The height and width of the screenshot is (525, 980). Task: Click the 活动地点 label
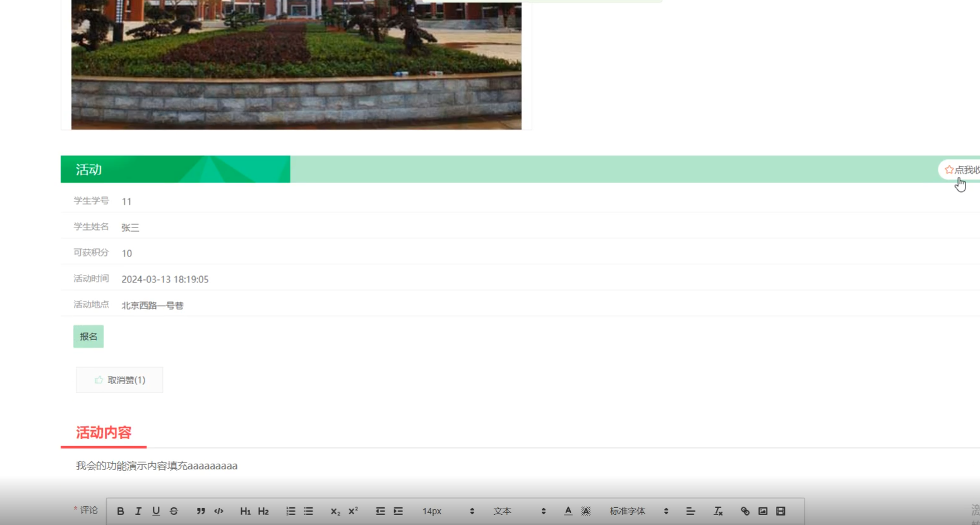pyautogui.click(x=91, y=305)
